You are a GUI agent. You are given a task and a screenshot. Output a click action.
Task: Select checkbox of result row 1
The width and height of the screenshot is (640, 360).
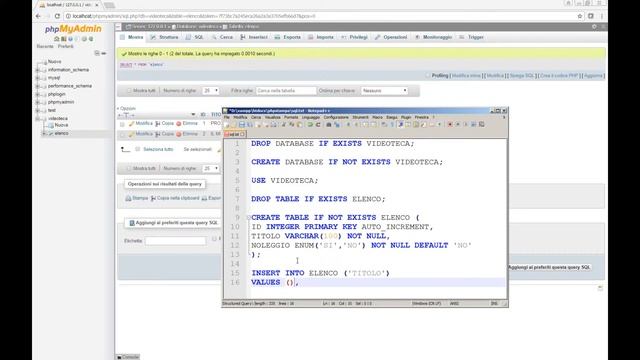pos(122,124)
